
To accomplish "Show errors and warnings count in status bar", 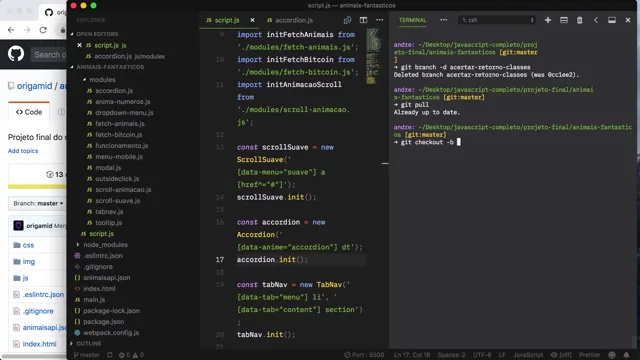I will pos(131,355).
